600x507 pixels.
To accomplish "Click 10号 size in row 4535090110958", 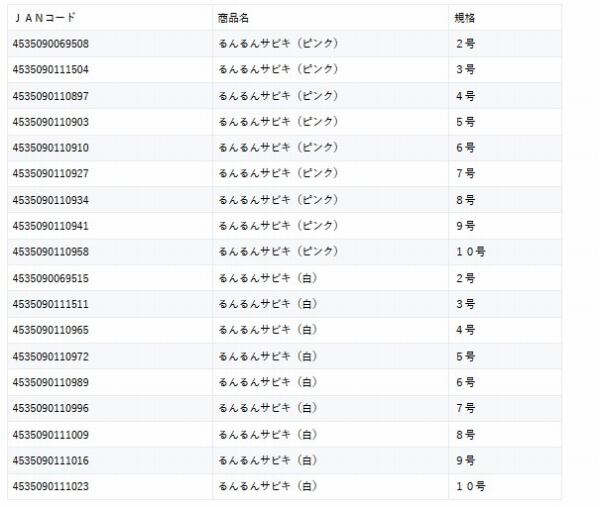I will 471,252.
